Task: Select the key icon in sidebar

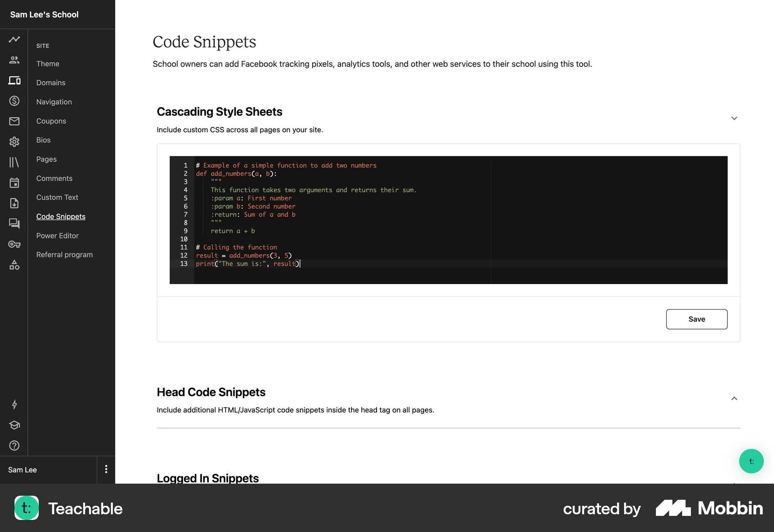Action: (15, 244)
